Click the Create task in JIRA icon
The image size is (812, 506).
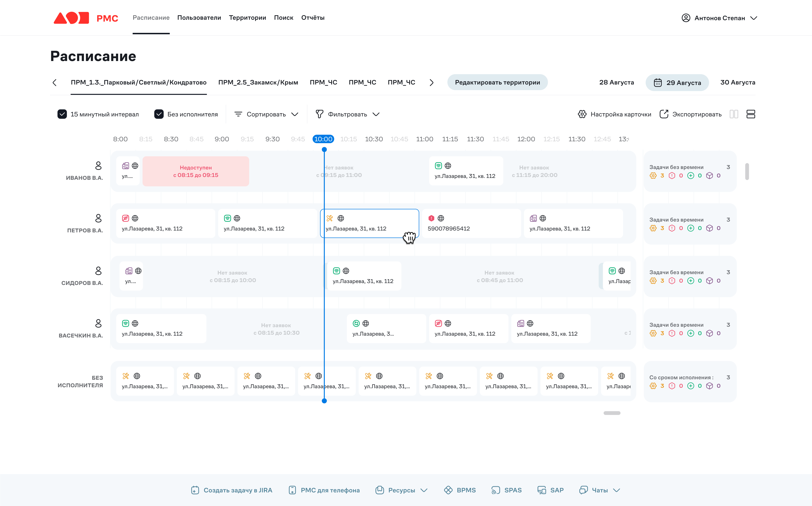click(195, 490)
